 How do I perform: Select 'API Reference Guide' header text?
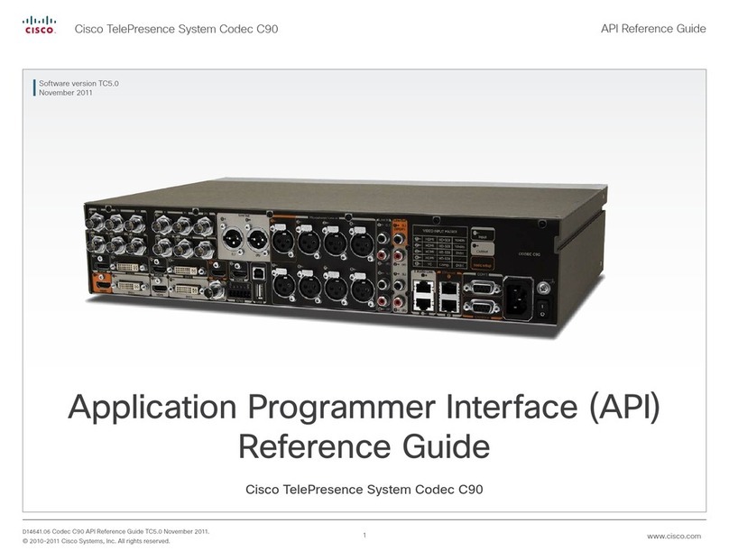653,28
